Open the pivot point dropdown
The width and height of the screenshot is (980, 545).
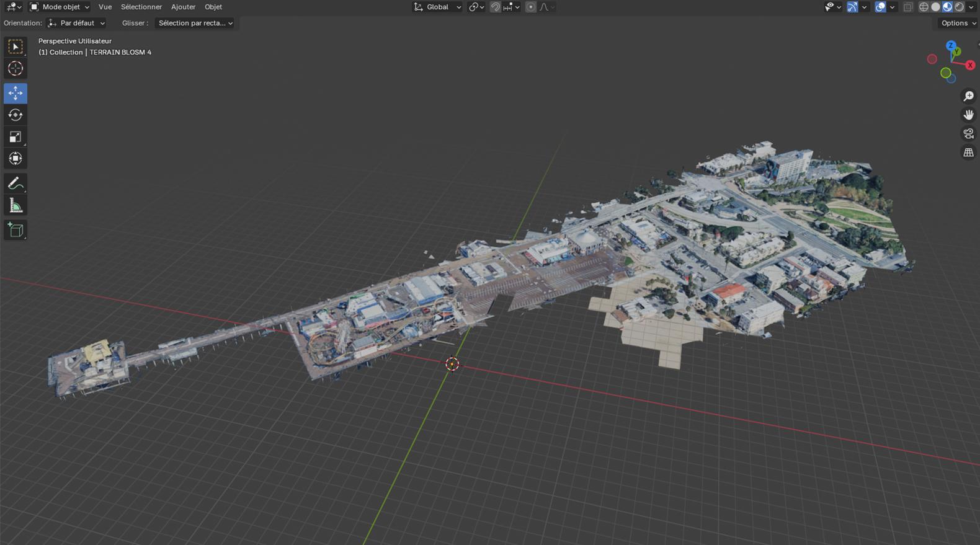tap(476, 7)
